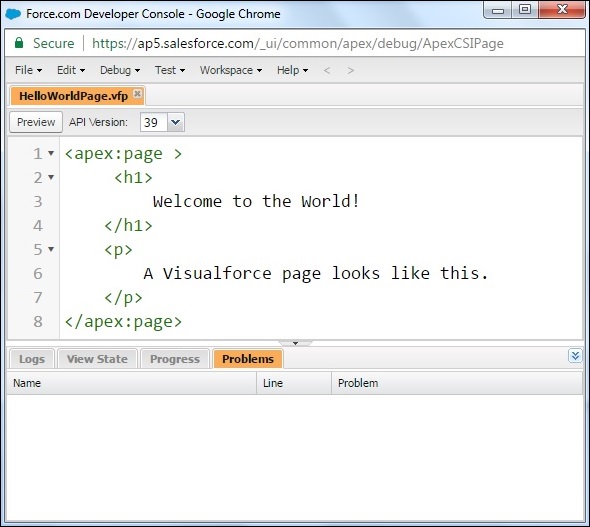The width and height of the screenshot is (590, 527).
Task: Sort by the Line column header
Action: [x=294, y=383]
